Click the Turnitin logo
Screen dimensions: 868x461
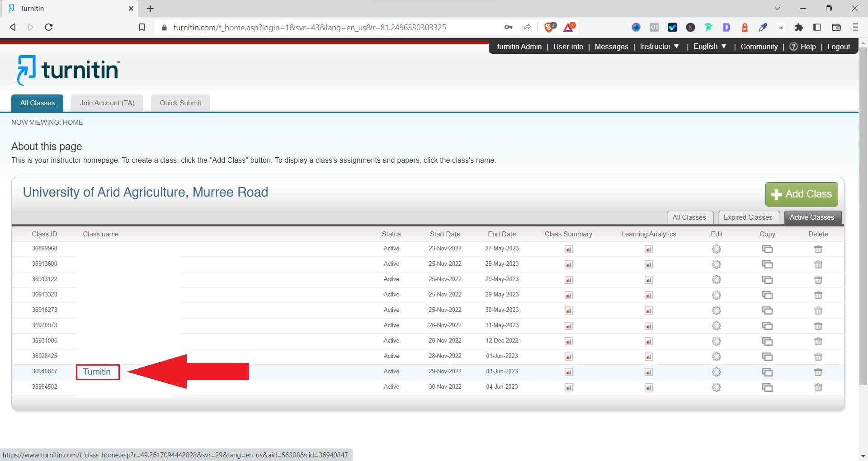67,70
